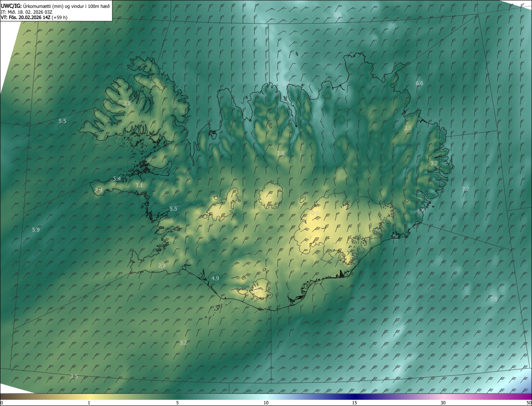Click the 4.9 value label on the south coast
The width and height of the screenshot is (532, 406).
click(x=215, y=278)
